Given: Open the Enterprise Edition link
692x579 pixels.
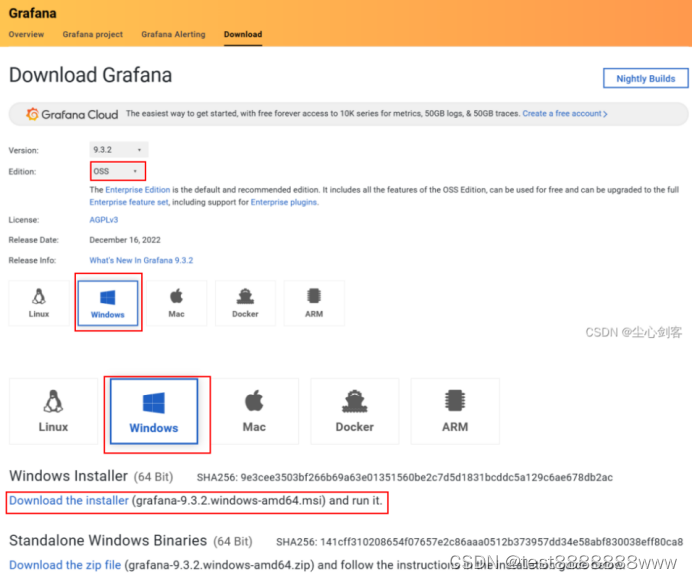Looking at the screenshot, I should (x=138, y=190).
